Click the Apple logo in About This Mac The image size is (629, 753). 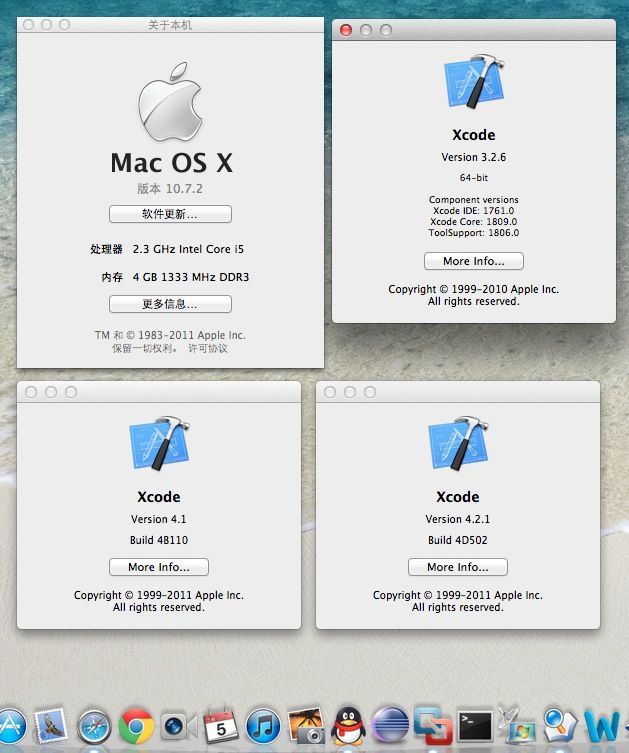(169, 102)
